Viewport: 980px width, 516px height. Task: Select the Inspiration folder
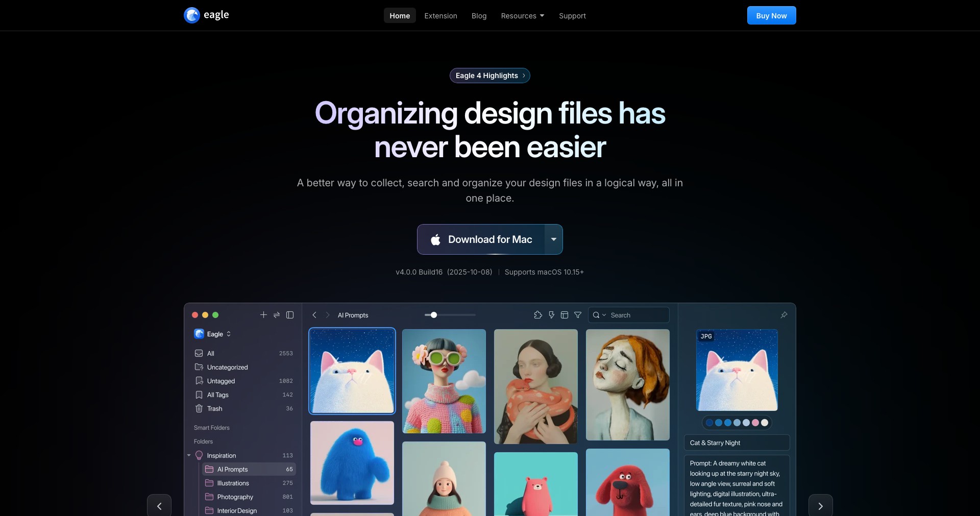(244, 455)
